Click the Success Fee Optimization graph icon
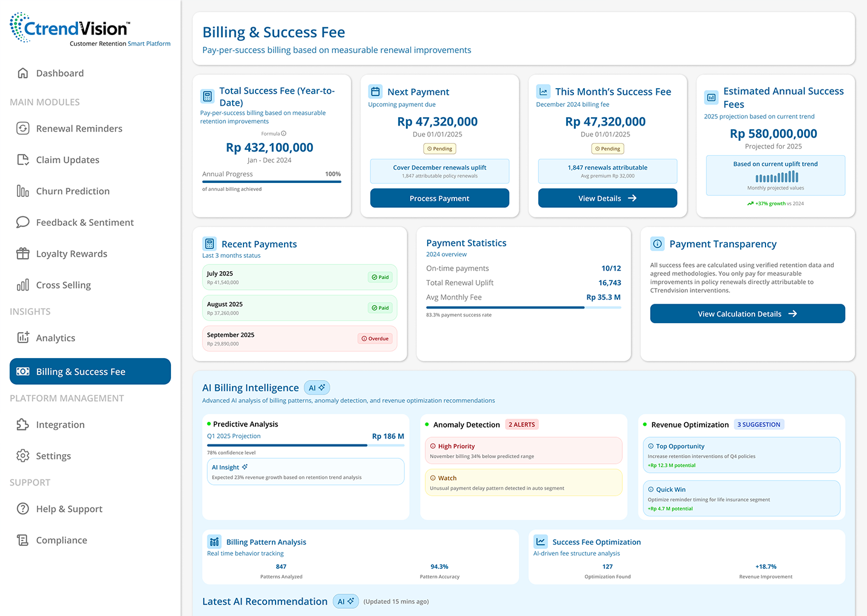This screenshot has height=616, width=867. pos(541,542)
